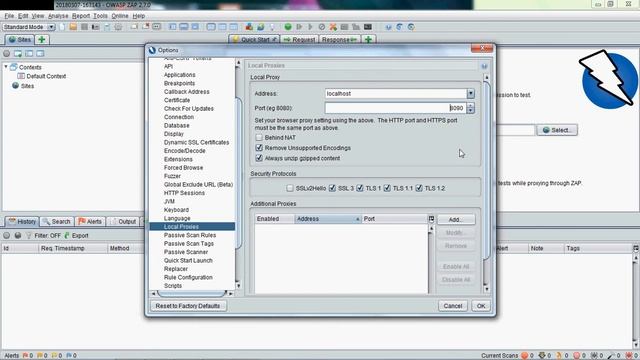Click the Manage Add-ons colored blocks icon
Viewport: 640px width, 360px height.
click(x=249, y=27)
